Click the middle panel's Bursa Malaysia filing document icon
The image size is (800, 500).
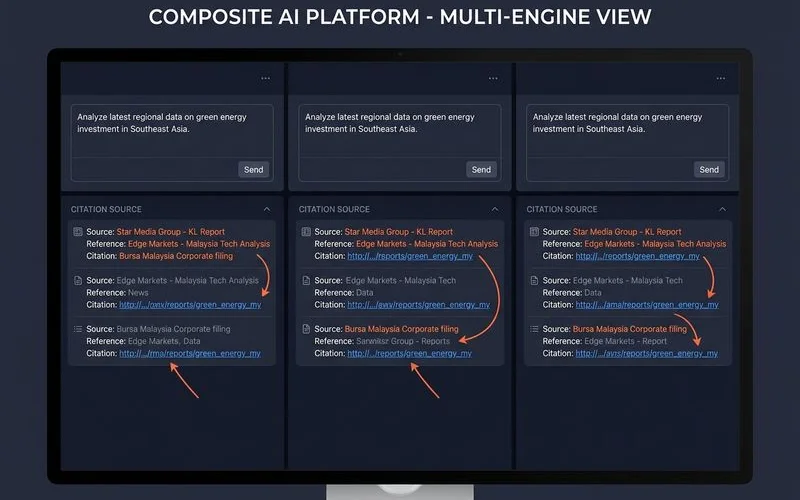(306, 329)
